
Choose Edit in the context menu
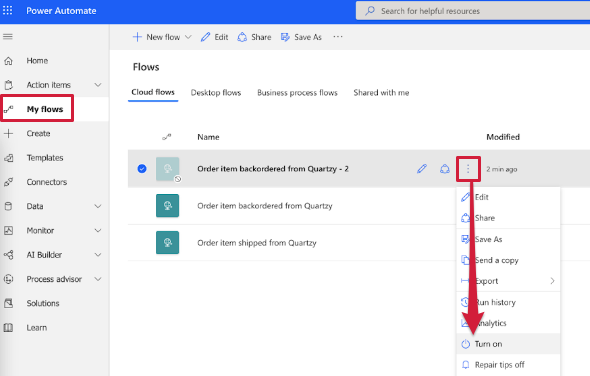508,197
